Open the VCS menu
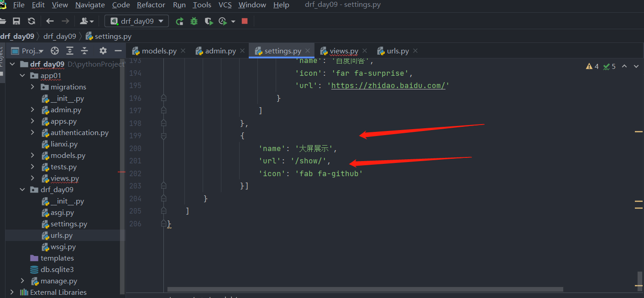Image resolution: width=644 pixels, height=298 pixels. point(225,5)
